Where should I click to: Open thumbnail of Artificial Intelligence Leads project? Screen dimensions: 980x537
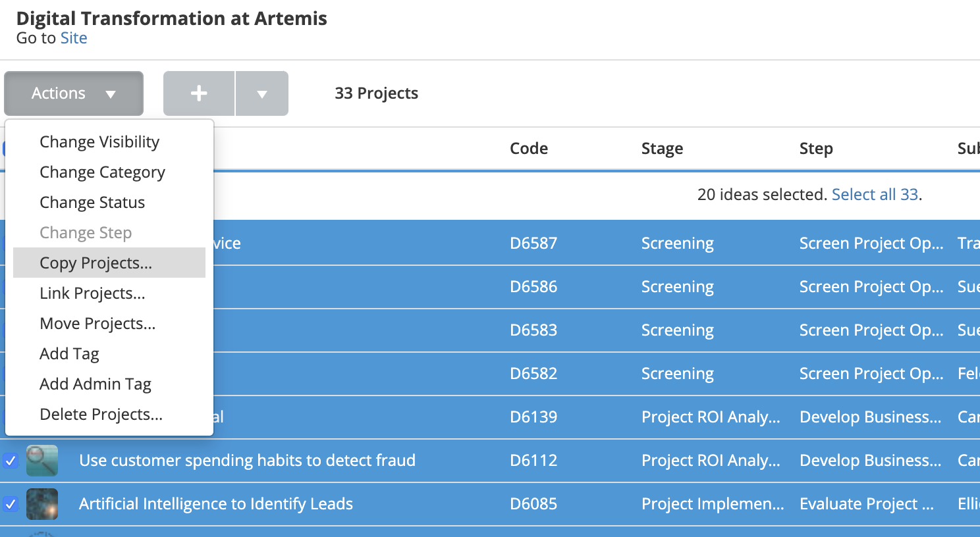pos(42,504)
